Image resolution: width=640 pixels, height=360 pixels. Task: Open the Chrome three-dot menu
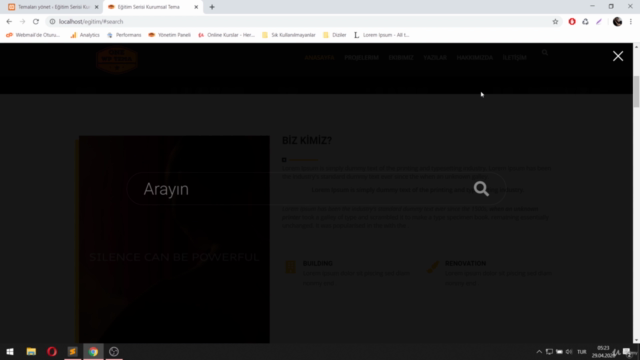click(x=631, y=22)
